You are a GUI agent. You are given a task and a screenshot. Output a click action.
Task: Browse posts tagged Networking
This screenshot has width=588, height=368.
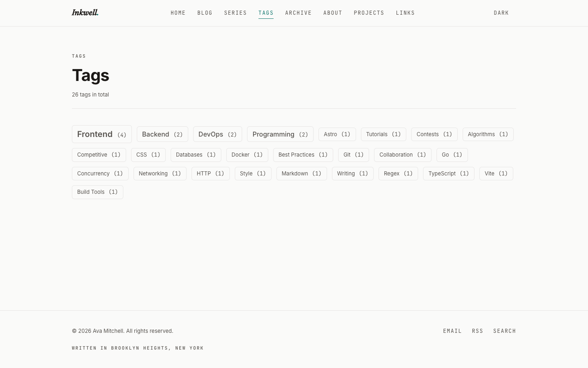160,173
